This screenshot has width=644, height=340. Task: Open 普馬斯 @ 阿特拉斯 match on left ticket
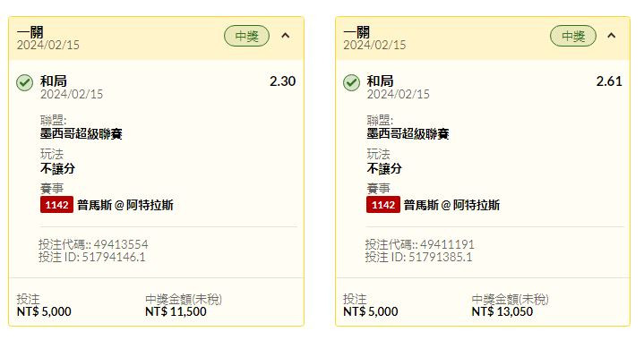click(x=125, y=205)
